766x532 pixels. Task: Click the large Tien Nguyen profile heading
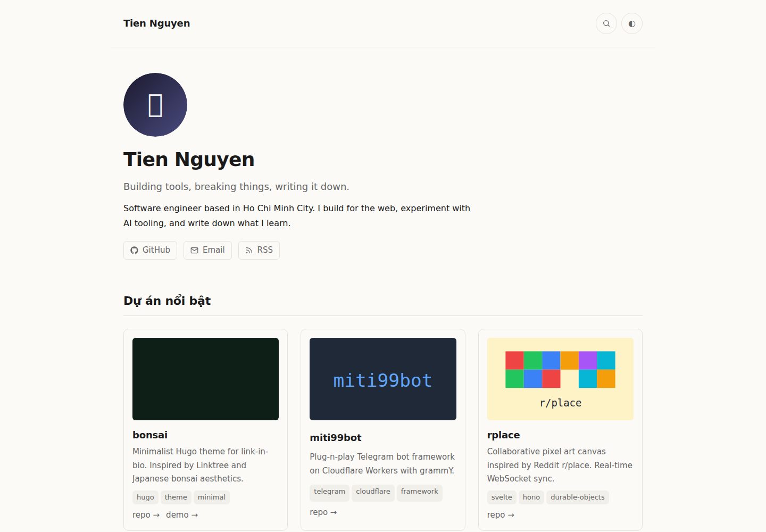(x=189, y=160)
